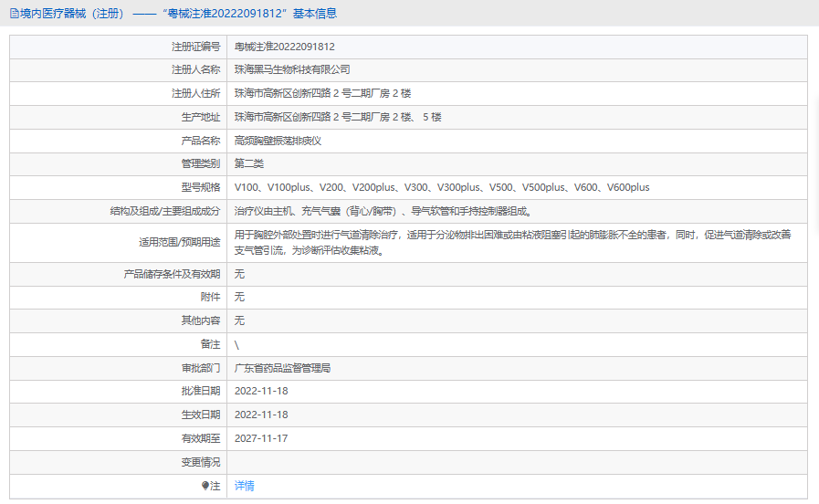Screen dimensions: 819x504
Task: Select 2022-11-18 in the 批准日期 row
Action: tap(261, 391)
